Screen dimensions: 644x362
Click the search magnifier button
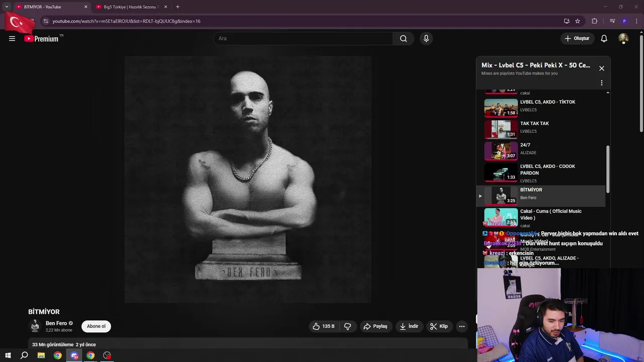pos(404,39)
